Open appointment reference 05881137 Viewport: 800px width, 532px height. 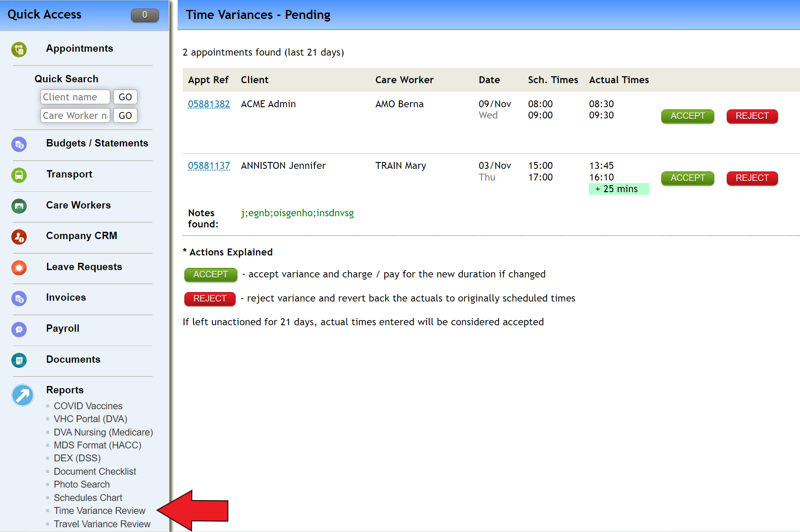point(209,165)
